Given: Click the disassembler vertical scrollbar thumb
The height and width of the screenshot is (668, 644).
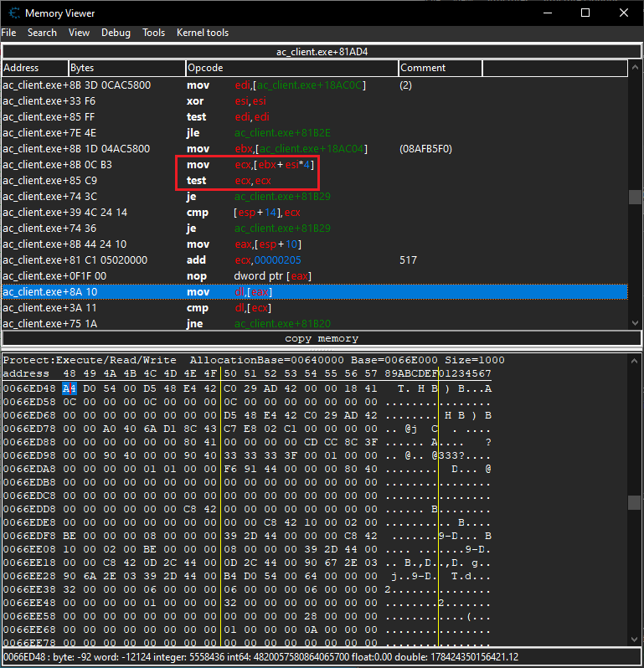Looking at the screenshot, I should [635, 197].
